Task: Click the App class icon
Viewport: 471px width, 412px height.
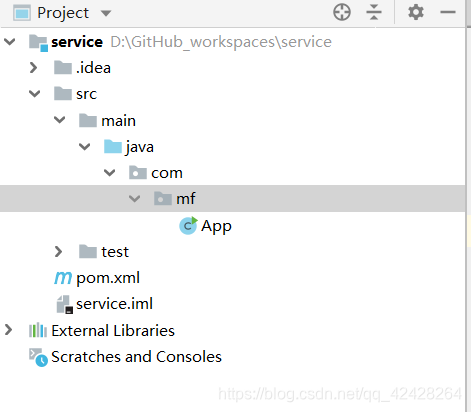Action: [188, 226]
